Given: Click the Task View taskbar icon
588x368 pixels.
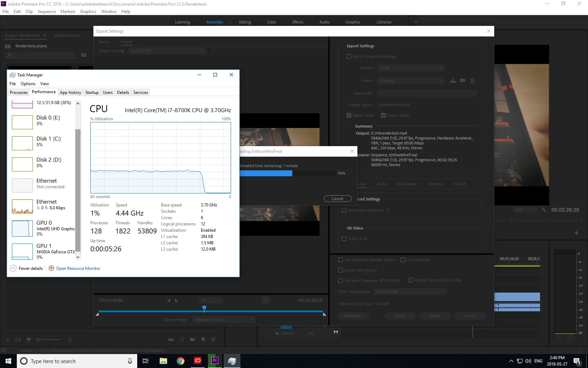Looking at the screenshot, I should tap(146, 361).
